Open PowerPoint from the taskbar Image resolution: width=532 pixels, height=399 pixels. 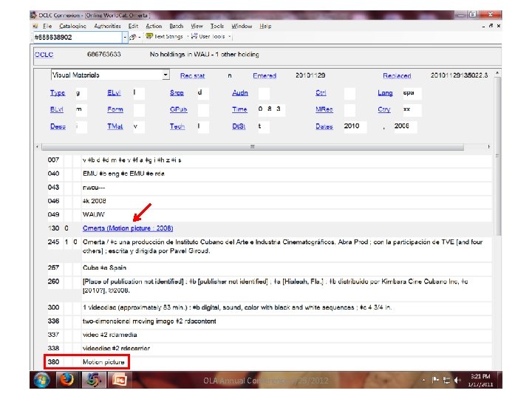pyautogui.click(x=120, y=380)
